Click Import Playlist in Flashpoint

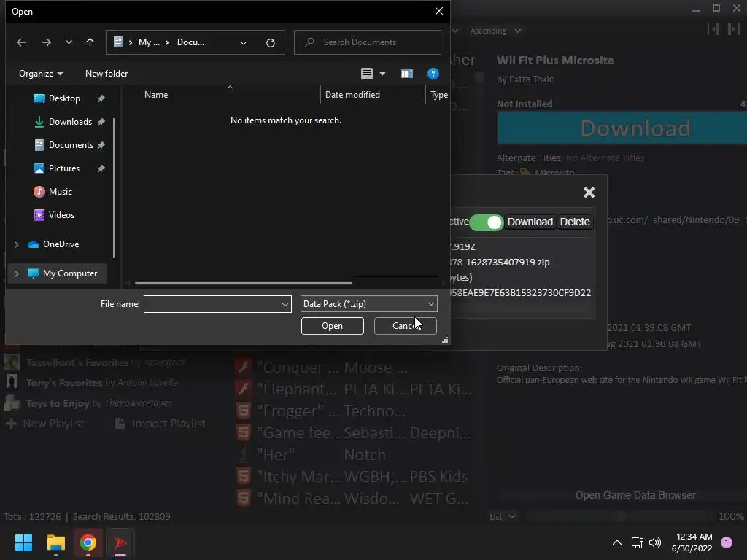[160, 424]
